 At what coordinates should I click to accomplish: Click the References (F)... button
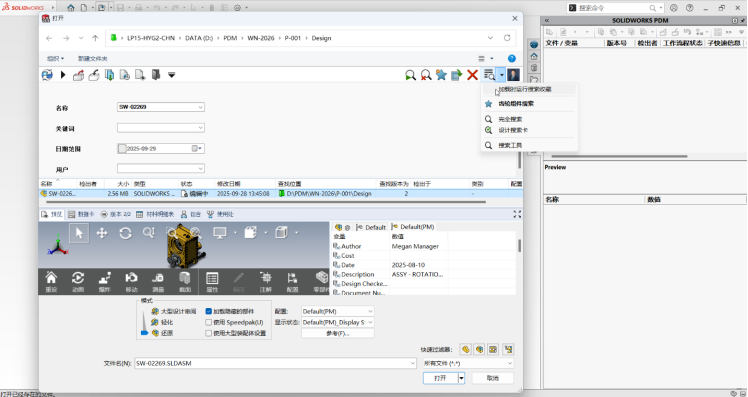(x=337, y=333)
